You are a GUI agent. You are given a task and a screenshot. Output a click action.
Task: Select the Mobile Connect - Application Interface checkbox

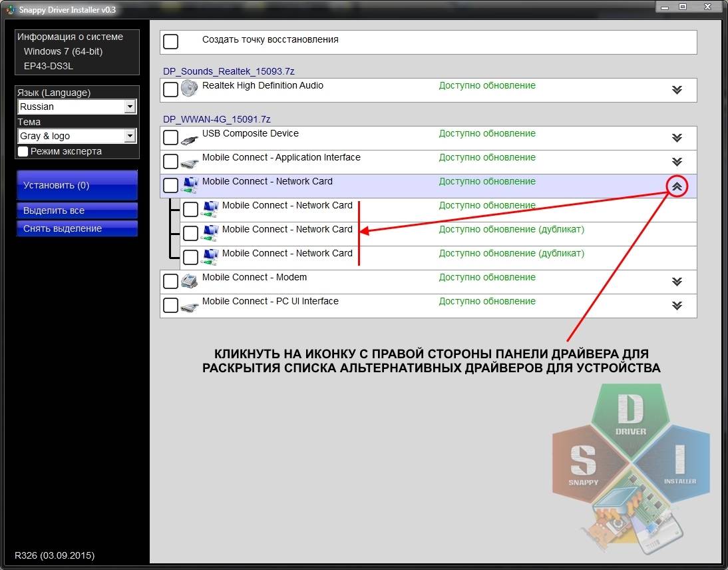(x=170, y=161)
